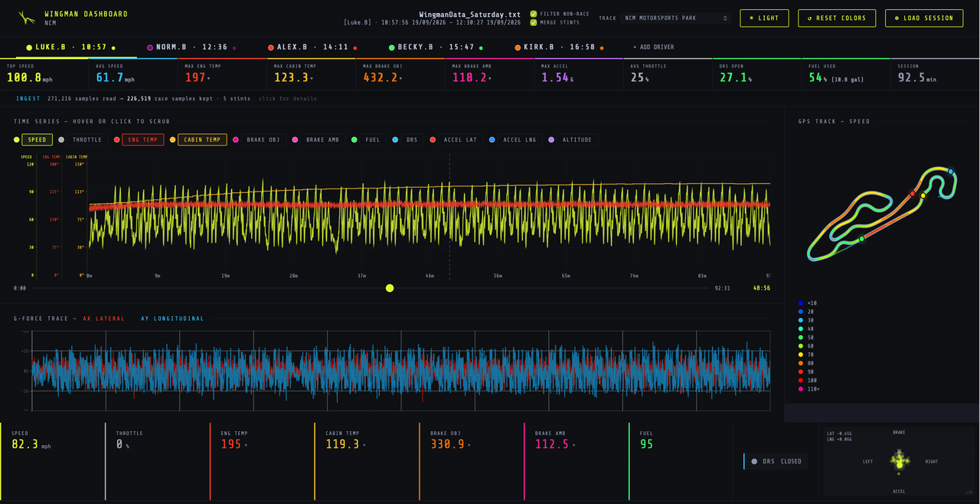Screen dimensions: 980x504
Task: Click the yellow marker on the GPS track map
Action: [x=923, y=196]
